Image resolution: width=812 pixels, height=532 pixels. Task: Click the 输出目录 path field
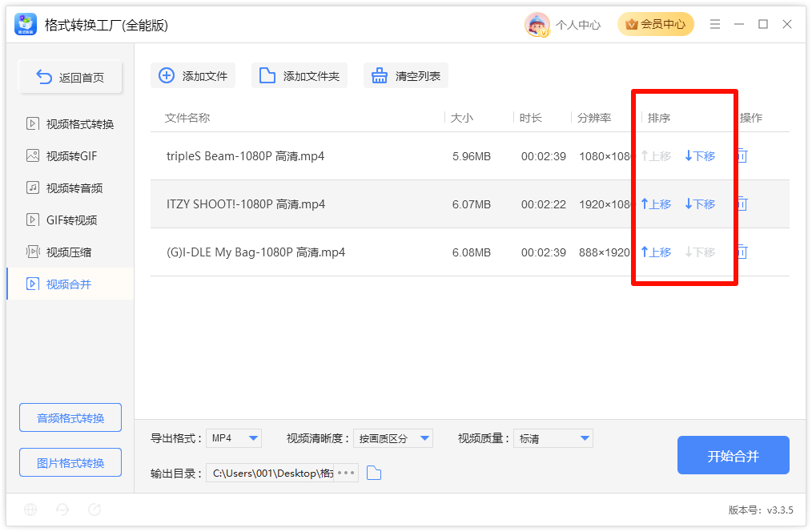[x=271, y=473]
